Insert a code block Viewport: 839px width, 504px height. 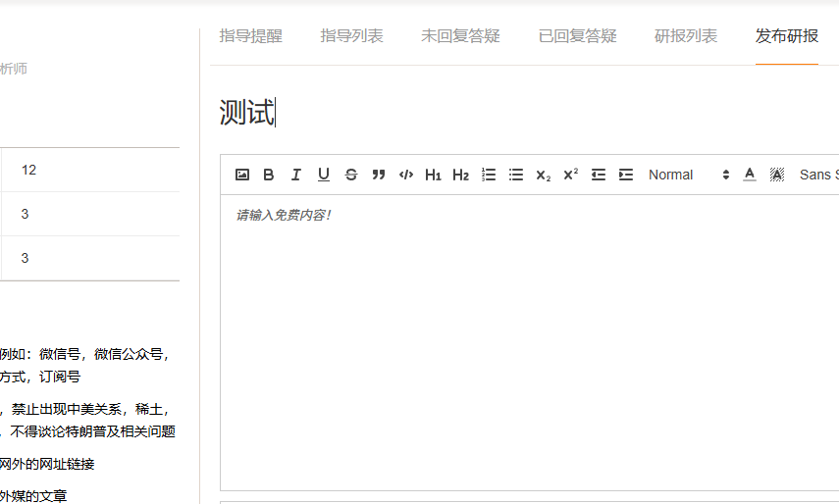(406, 175)
